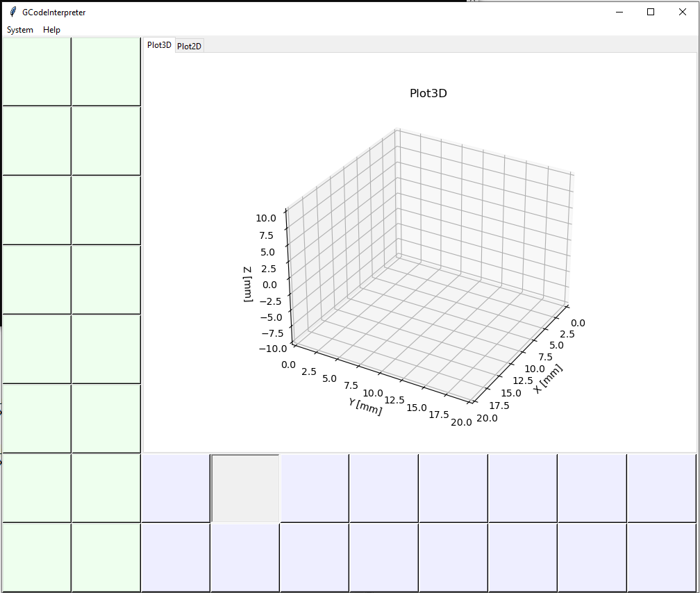Image resolution: width=700 pixels, height=593 pixels.
Task: Click the Plot3D chart title text
Action: pos(428,94)
